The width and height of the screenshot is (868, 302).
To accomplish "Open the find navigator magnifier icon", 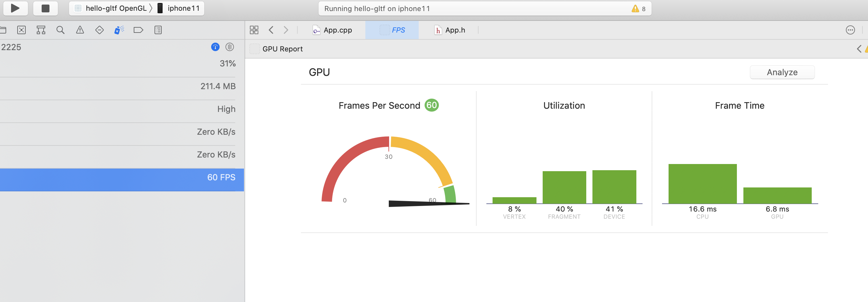I will (60, 30).
